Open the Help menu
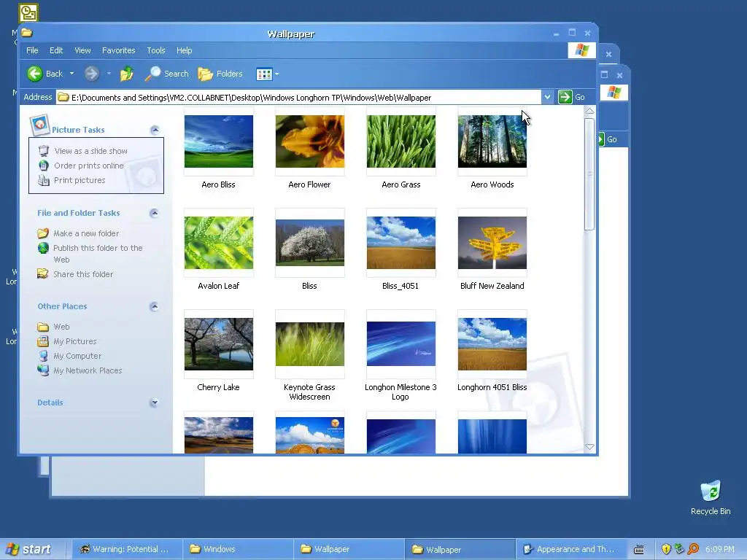 coord(185,50)
